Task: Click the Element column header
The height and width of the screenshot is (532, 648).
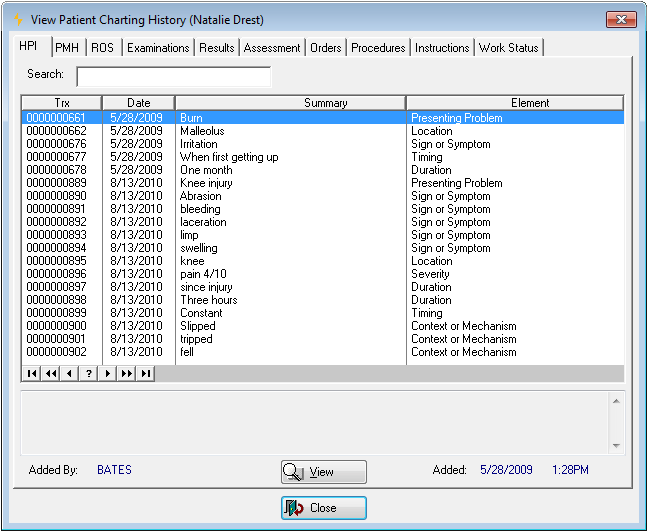Action: [x=515, y=103]
